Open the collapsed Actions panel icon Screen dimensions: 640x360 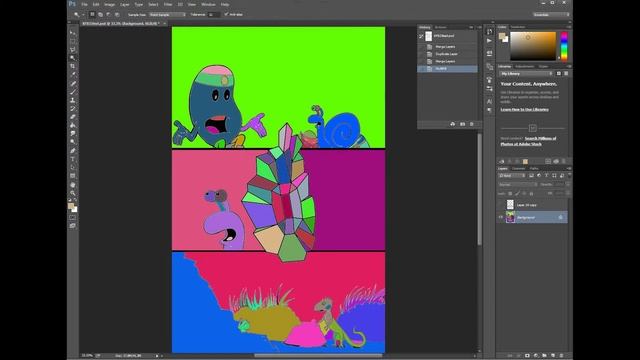[x=489, y=41]
